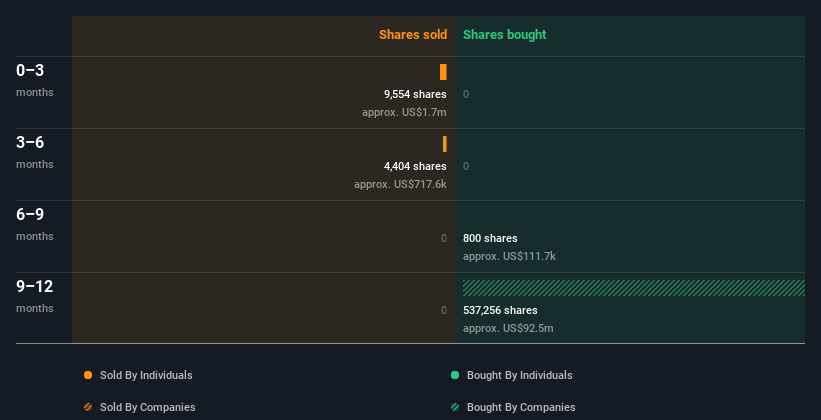Click the Sold By Individuals orange dot
Viewport: 821px width, 420px height.
click(88, 375)
